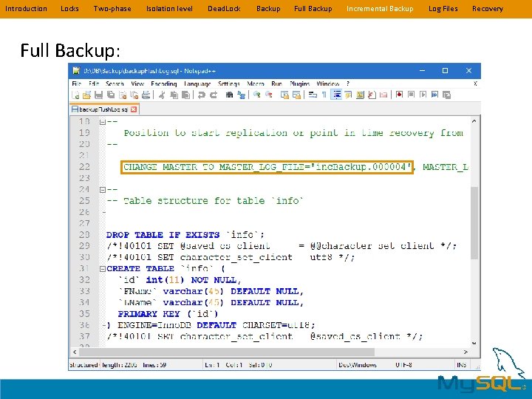The image size is (532, 399).
Task: Open the Plugins menu
Action: tap(299, 83)
